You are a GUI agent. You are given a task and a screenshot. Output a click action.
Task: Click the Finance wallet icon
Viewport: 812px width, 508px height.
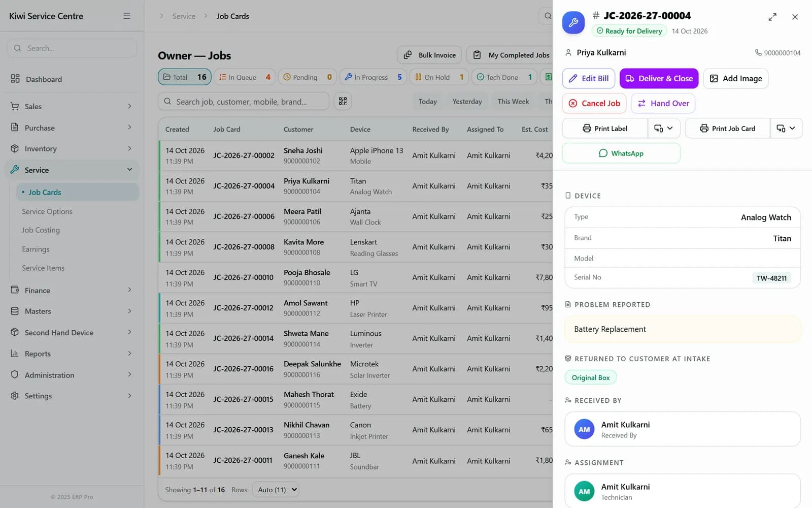(x=15, y=290)
